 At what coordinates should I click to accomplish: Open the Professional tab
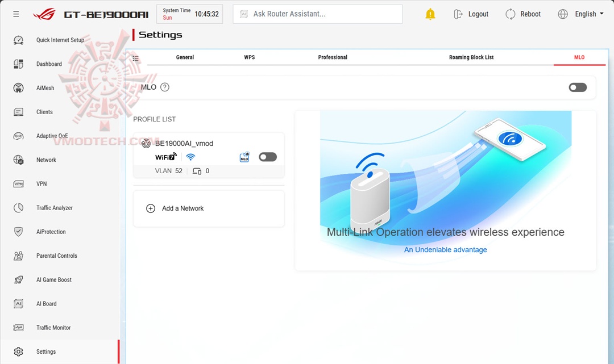coord(333,57)
